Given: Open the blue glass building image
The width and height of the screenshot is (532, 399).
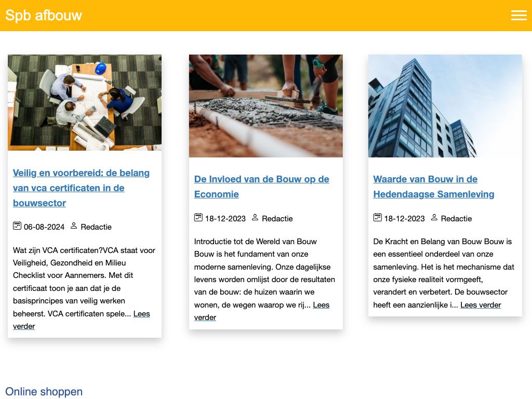Looking at the screenshot, I should [445, 105].
